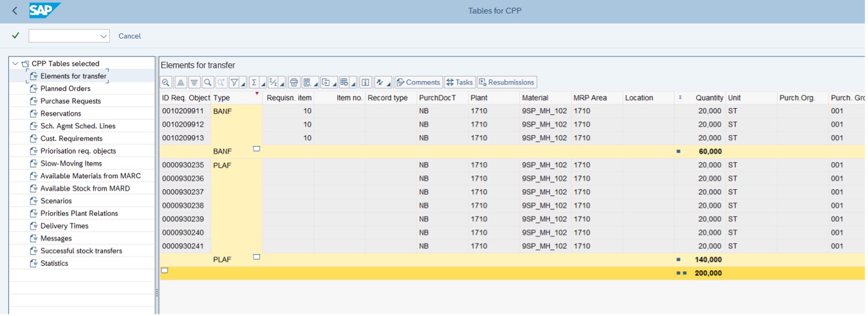This screenshot has width=868, height=316.
Task: Go back using the arrow beside SAP logo
Action: (14, 10)
